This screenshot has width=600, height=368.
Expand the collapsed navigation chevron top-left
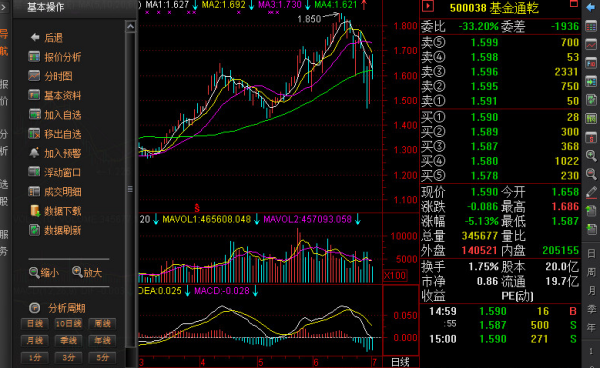coord(4,7)
